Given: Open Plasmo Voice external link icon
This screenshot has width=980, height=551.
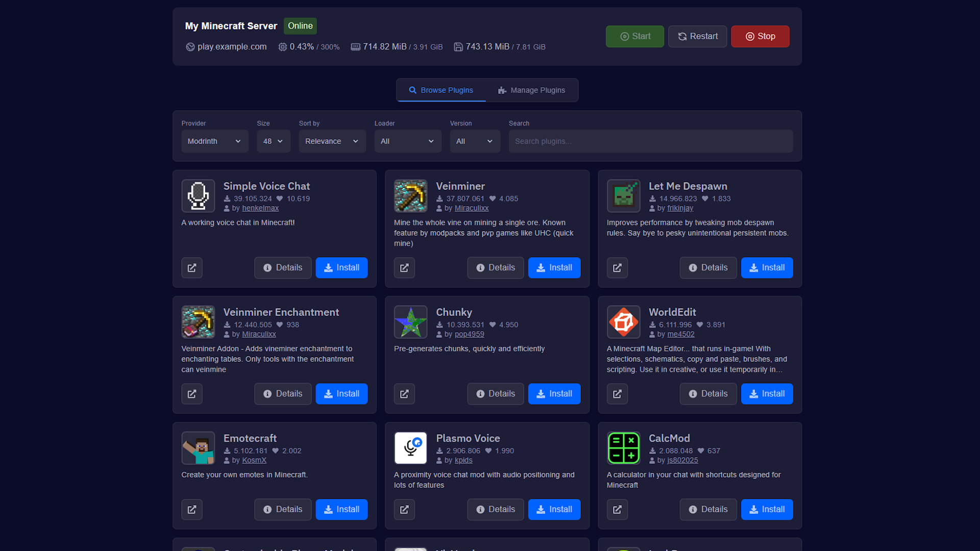Looking at the screenshot, I should pos(404,510).
